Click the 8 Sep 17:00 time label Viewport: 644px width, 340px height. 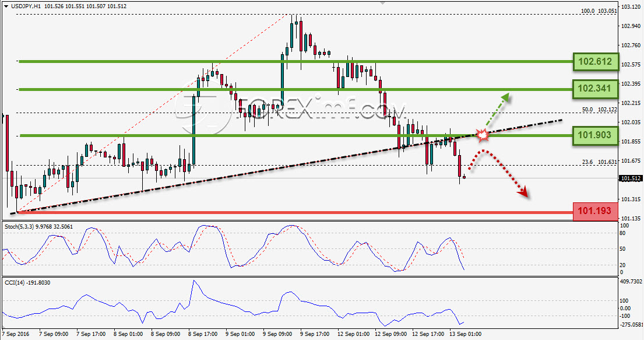[203, 334]
